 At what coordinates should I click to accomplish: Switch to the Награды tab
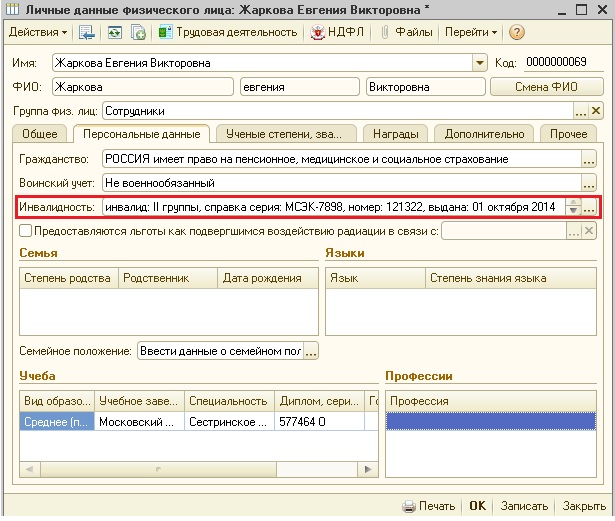point(395,134)
